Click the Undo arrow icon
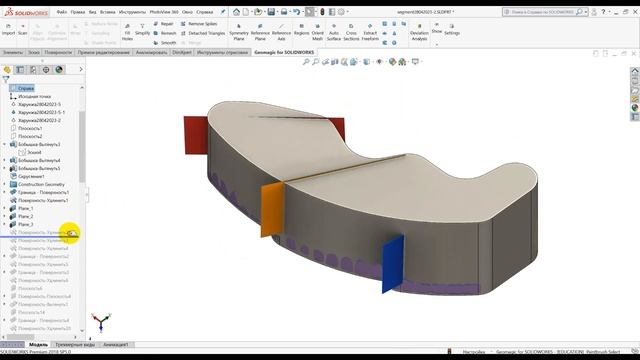The height and width of the screenshot is (360, 640). point(296,12)
